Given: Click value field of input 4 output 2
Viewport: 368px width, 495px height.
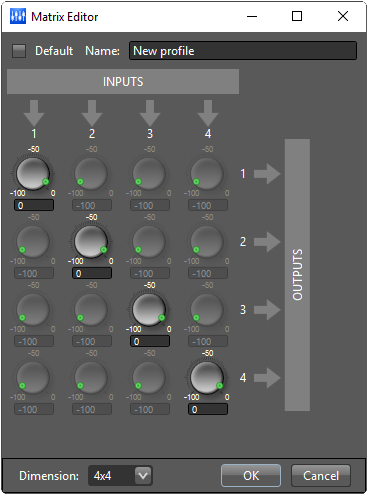Looking at the screenshot, I should pyautogui.click(x=208, y=273).
